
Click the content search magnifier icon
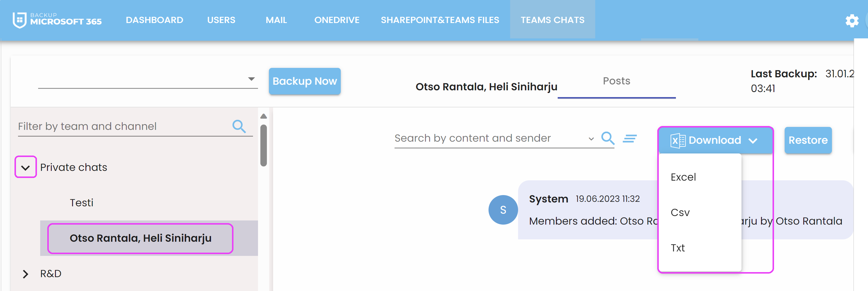(608, 138)
